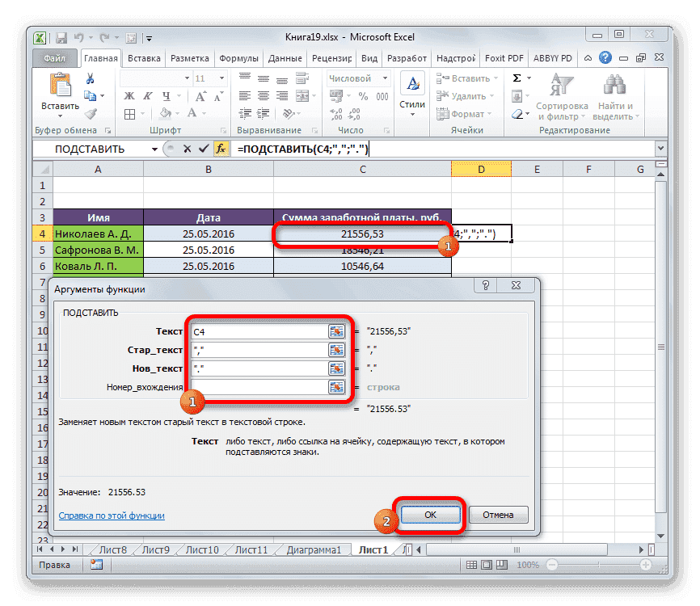Collapse the Текст field with its range selector

[337, 331]
